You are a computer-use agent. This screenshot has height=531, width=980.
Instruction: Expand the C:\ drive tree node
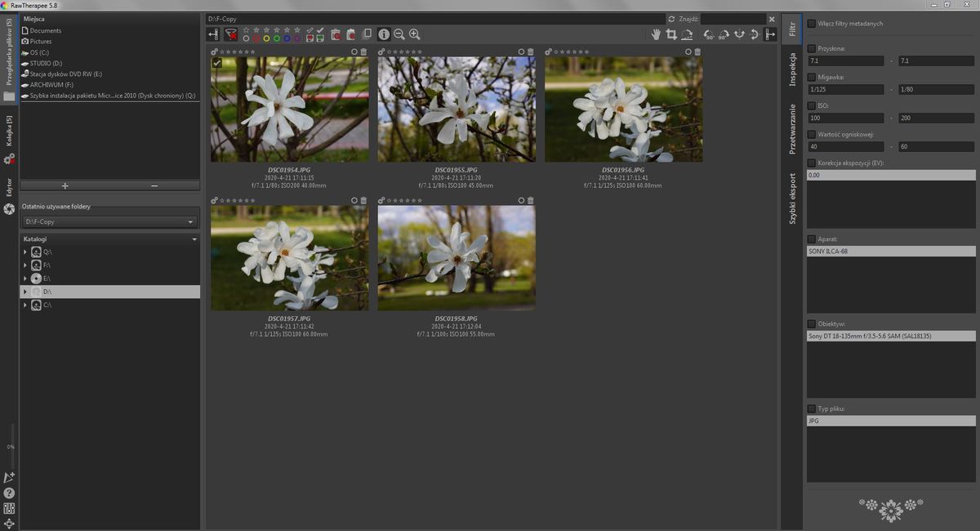pyautogui.click(x=25, y=305)
